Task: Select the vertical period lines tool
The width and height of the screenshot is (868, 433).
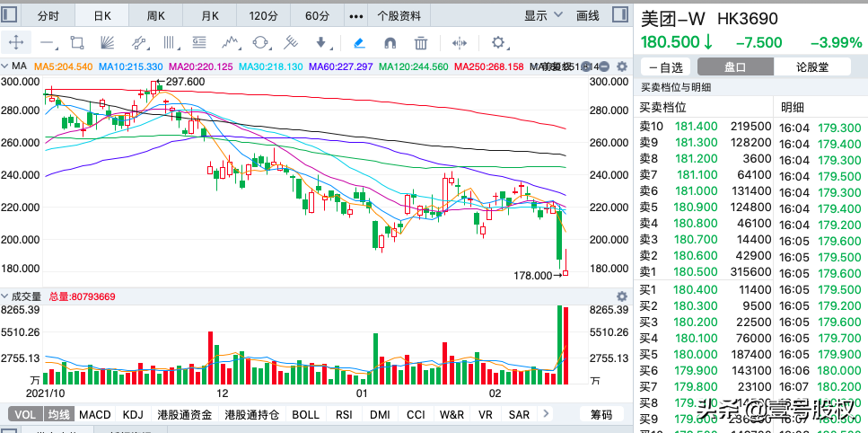Action: coord(169,42)
